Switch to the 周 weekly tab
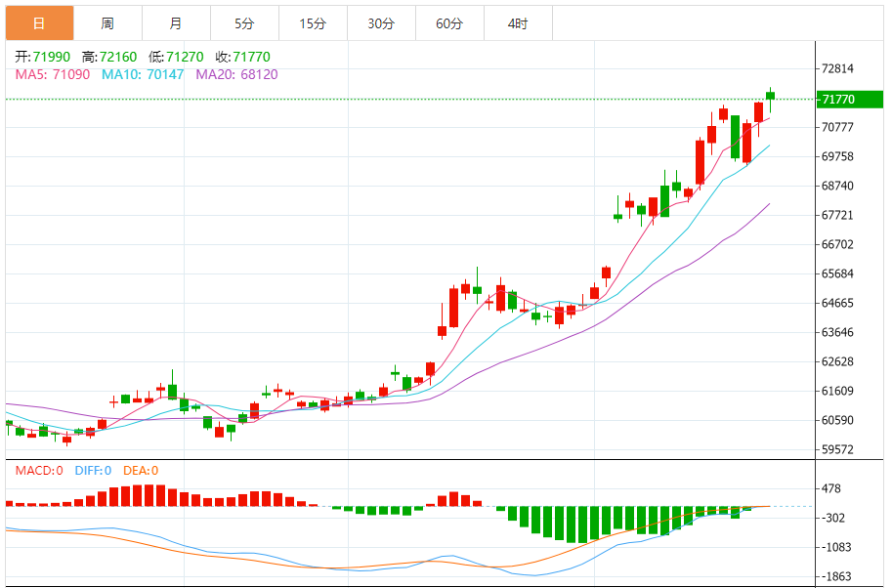 tap(108, 23)
